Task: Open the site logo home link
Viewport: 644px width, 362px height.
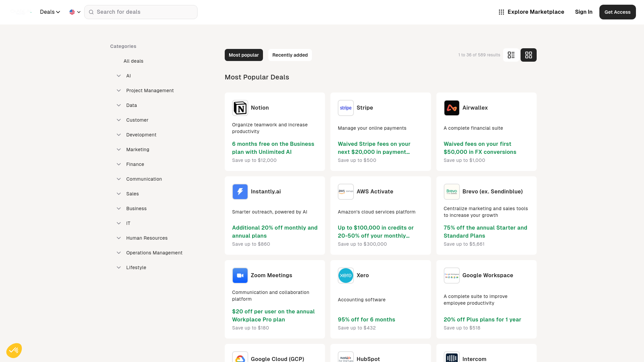Action: pyautogui.click(x=21, y=12)
